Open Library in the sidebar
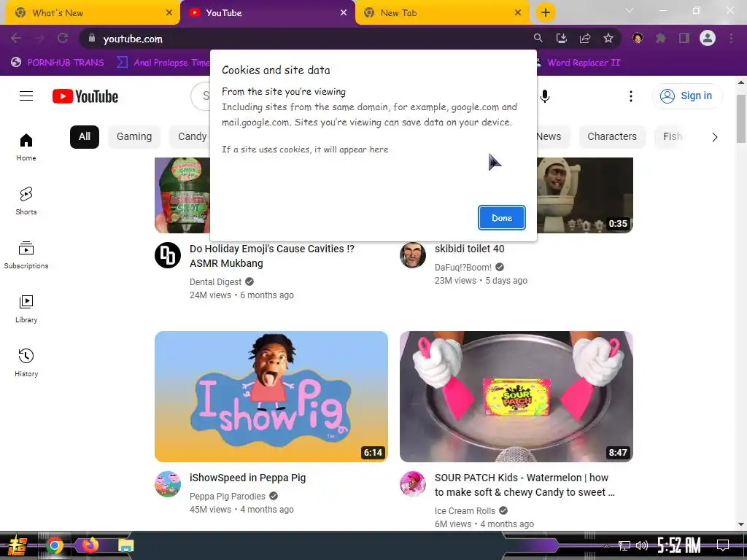The image size is (747, 560). (x=26, y=308)
